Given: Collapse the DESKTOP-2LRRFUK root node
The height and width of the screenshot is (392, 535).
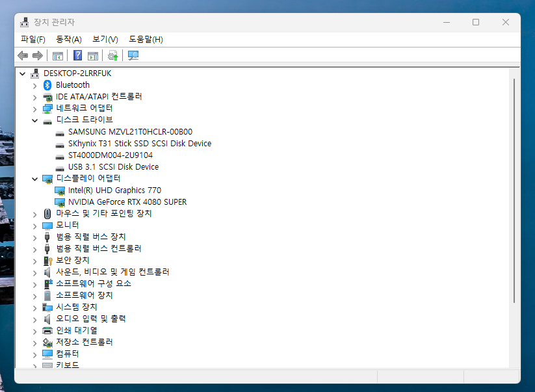Looking at the screenshot, I should click(x=23, y=73).
